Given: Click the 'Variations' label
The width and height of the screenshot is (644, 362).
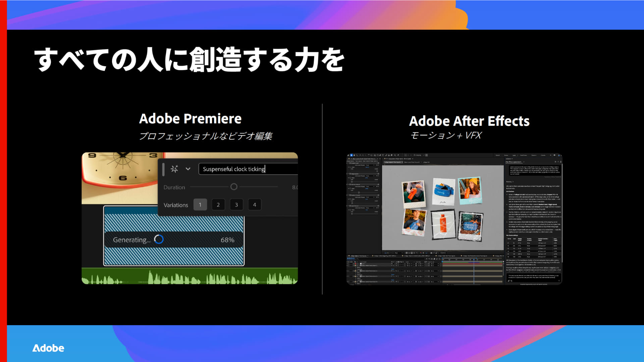Looking at the screenshot, I should (176, 205).
